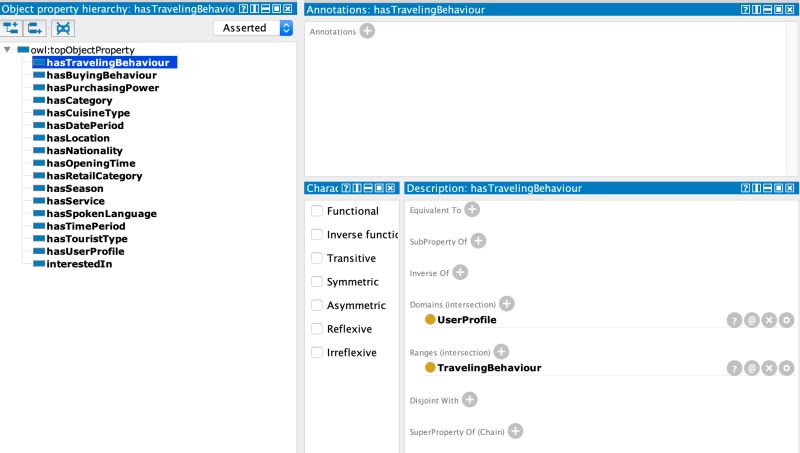This screenshot has width=800, height=453.
Task: Enable the Symmetric characteristic
Action: [317, 282]
